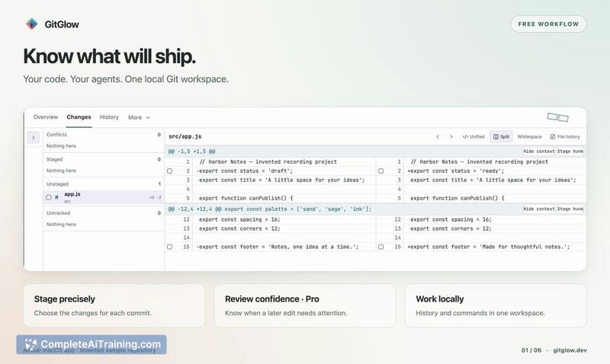Screen dimensions: 610x364
Task: Click the Unstaged count '1' badge
Action: pos(159,184)
